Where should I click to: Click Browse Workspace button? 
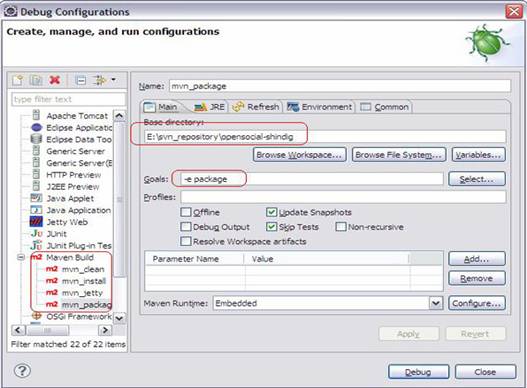point(299,155)
